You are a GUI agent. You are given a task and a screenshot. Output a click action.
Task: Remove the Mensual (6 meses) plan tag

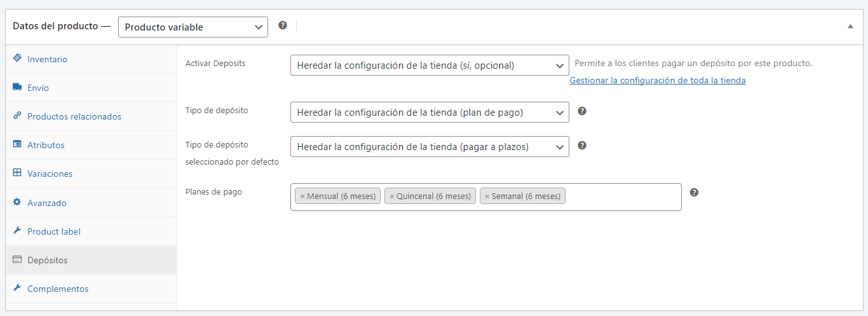[302, 196]
